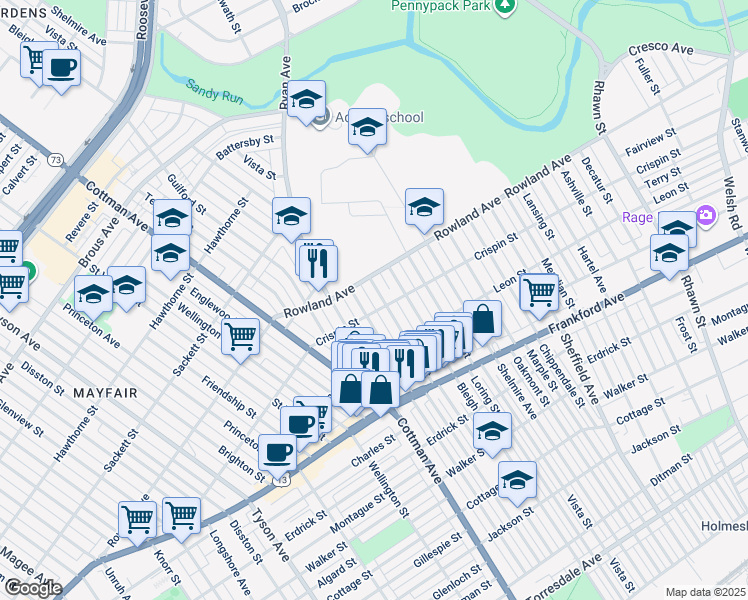Click the coffee cup marker near Shelmire Ave
This screenshot has width=748, height=600.
62,68
